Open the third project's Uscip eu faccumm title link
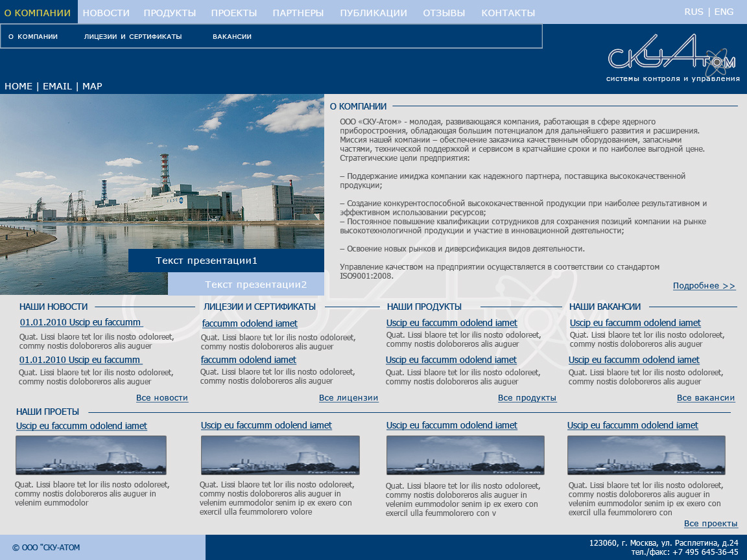Image resolution: width=747 pixels, height=560 pixels. tap(451, 425)
